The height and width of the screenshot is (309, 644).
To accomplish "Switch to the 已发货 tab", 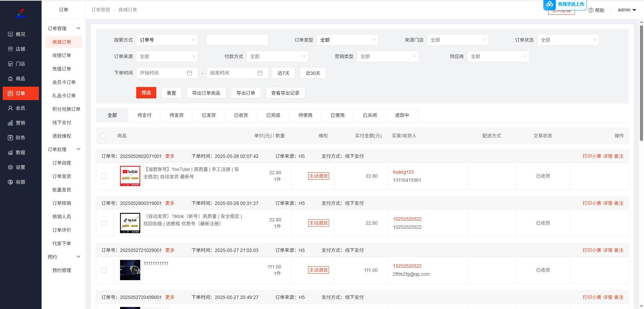I will (x=209, y=115).
